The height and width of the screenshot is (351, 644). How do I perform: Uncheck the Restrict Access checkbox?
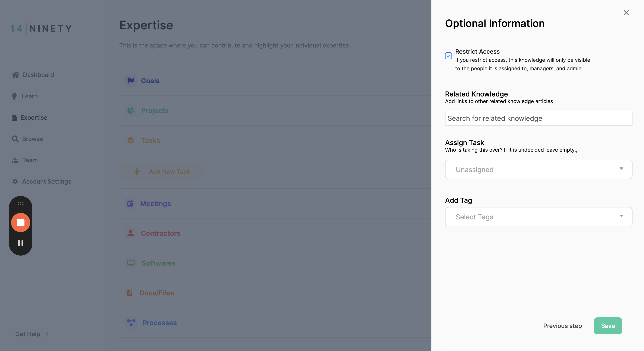448,56
